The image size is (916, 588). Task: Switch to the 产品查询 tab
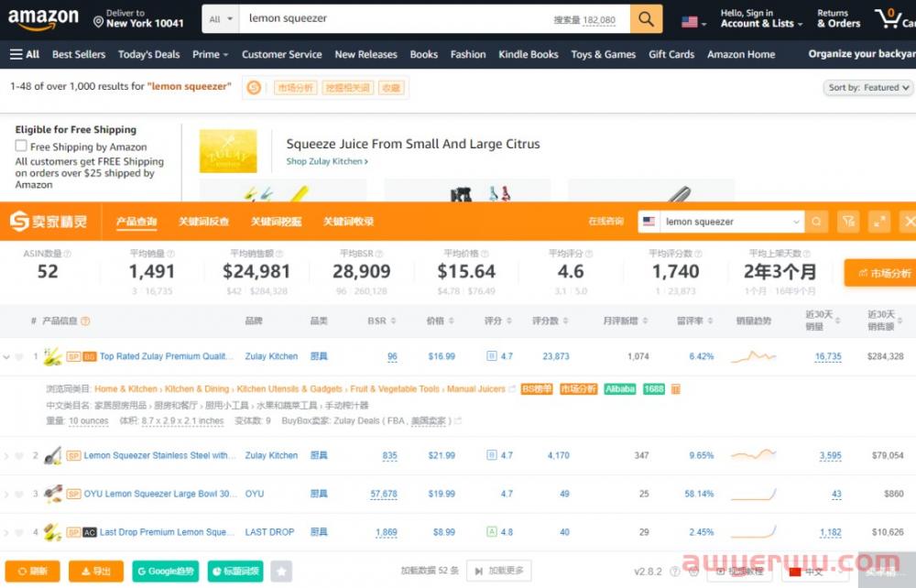[136, 222]
